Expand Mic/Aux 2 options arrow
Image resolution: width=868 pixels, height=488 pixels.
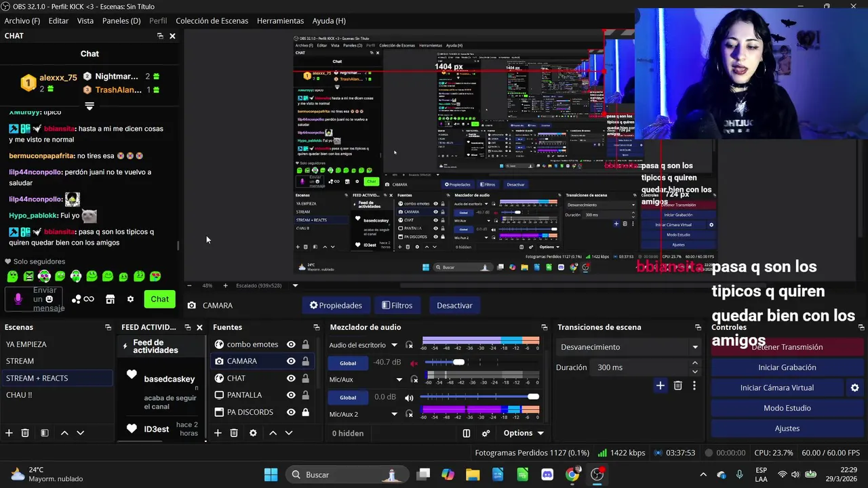tap(394, 414)
